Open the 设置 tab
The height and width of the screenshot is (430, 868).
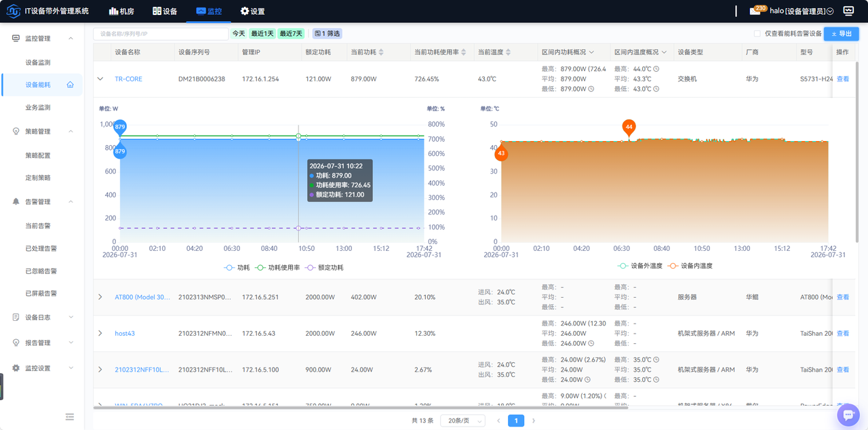(x=252, y=12)
